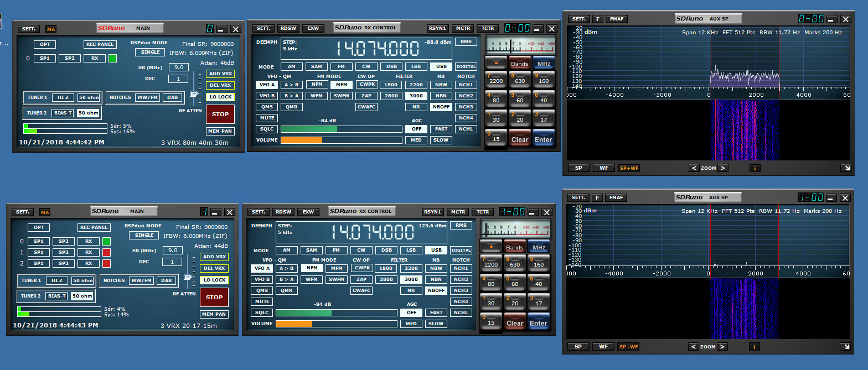
Task: Click the MA badge in 80m 40m 30m Main window
Action: click(51, 29)
